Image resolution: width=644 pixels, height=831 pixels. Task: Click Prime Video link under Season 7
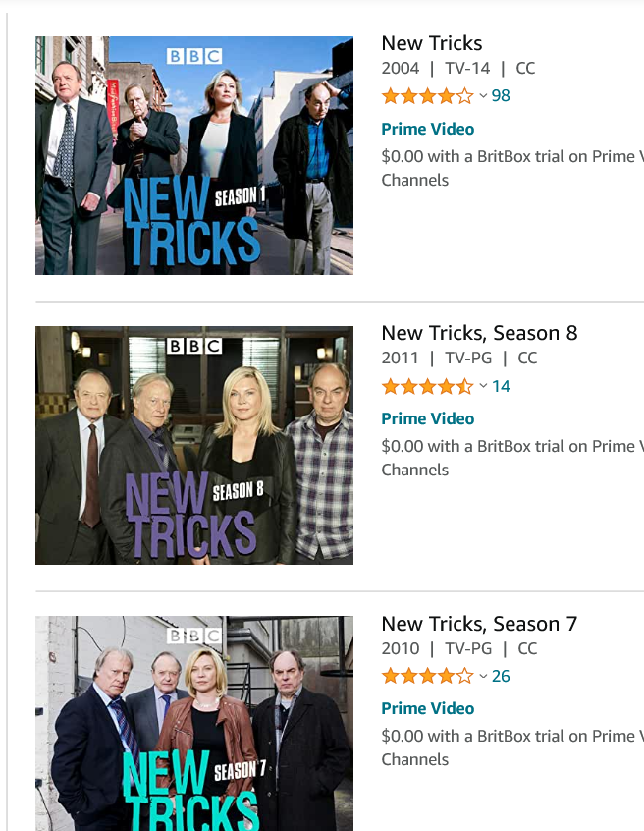tap(427, 708)
